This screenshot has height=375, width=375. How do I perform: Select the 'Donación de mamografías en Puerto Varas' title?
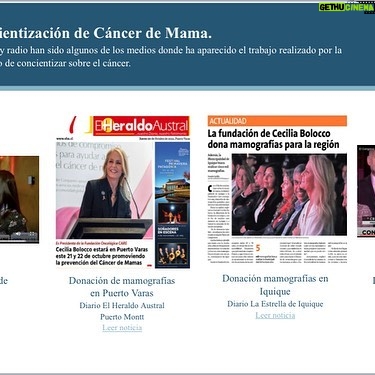point(122,287)
